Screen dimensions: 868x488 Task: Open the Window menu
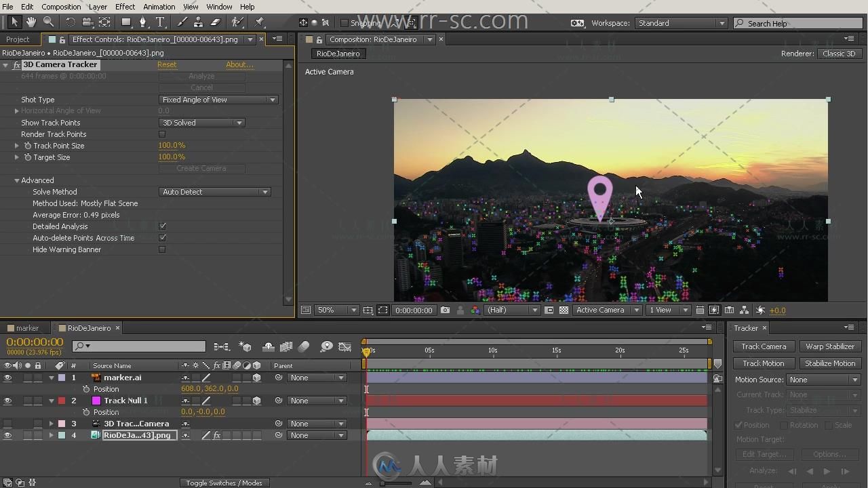point(219,7)
